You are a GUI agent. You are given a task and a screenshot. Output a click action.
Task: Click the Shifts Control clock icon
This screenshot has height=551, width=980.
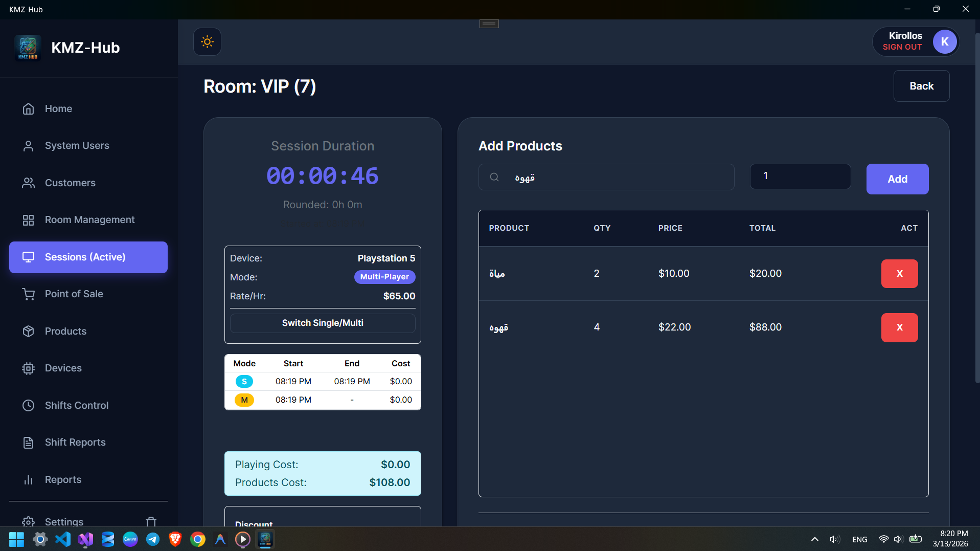pos(28,406)
